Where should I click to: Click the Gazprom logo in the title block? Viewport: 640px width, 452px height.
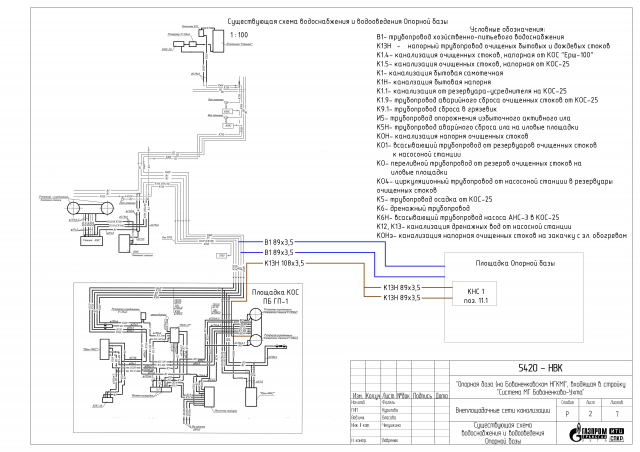tap(596, 434)
